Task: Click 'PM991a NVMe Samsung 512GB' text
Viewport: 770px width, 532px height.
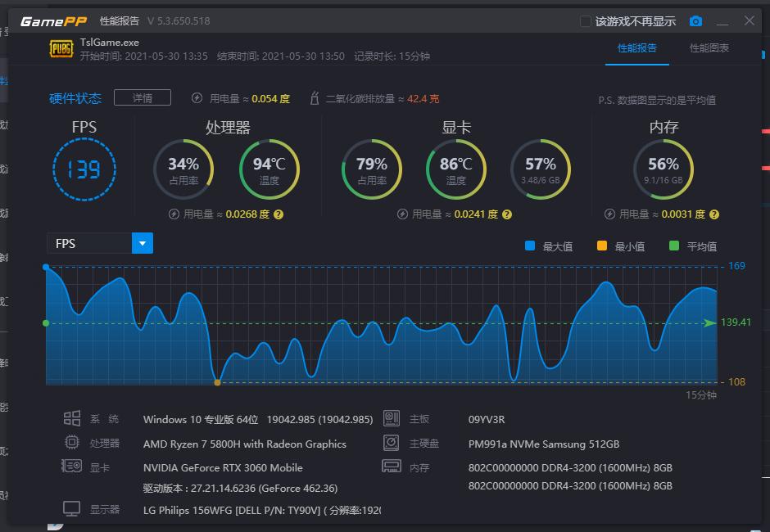Action: pyautogui.click(x=544, y=444)
